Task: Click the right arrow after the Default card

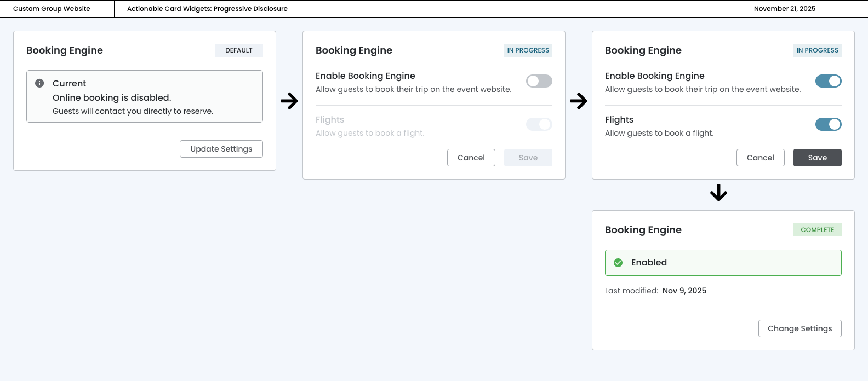Action: tap(289, 101)
